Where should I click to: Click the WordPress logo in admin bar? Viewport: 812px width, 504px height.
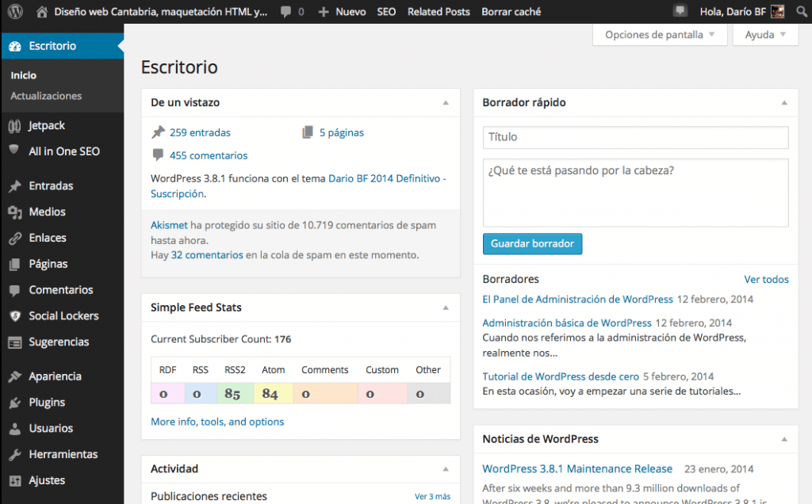(17, 12)
